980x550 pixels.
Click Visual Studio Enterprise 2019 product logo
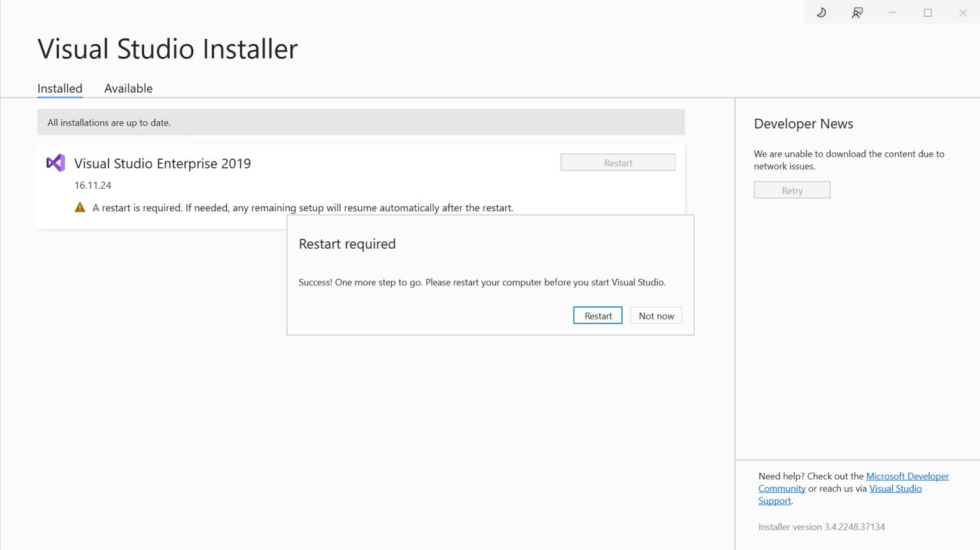(x=56, y=163)
